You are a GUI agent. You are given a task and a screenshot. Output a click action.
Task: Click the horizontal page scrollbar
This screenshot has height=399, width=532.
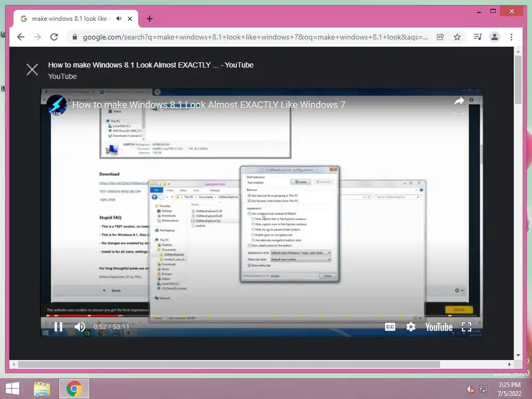click(229, 364)
